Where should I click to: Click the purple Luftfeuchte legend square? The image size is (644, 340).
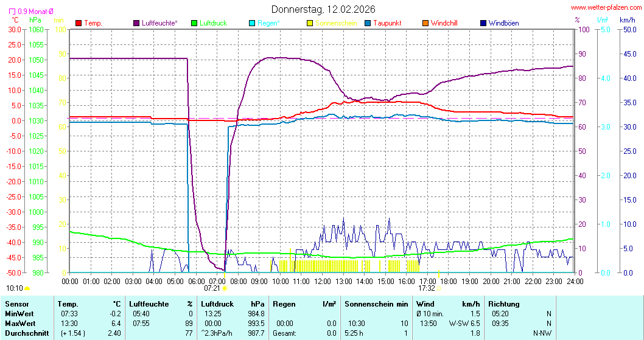(136, 23)
